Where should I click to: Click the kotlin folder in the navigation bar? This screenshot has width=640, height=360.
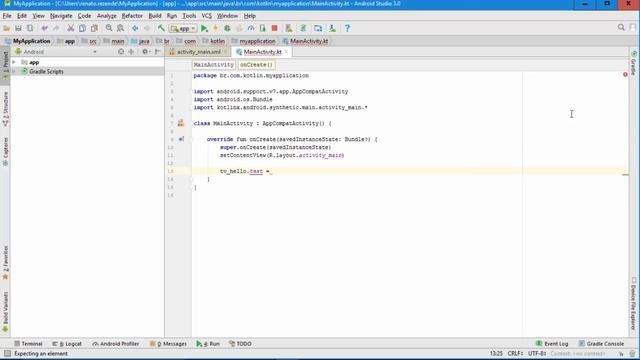(213, 41)
